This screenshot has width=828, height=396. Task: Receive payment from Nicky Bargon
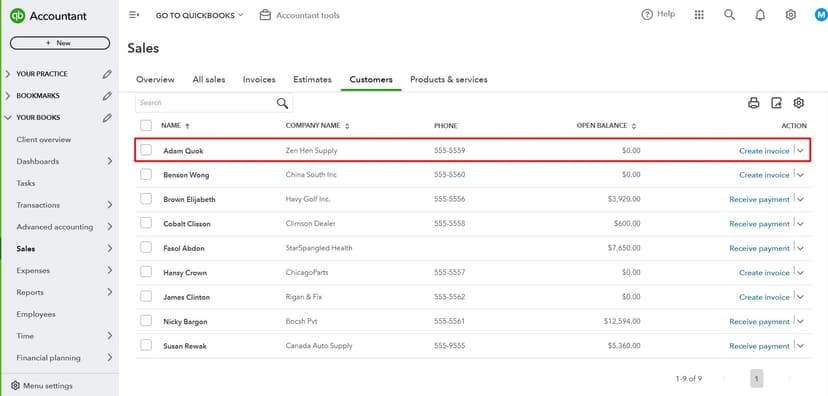click(759, 322)
